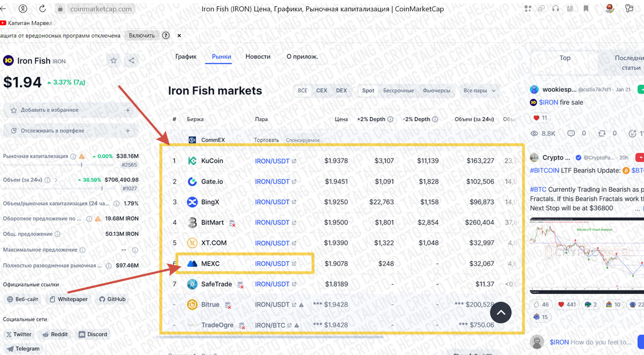Show +2% Depth column info icon
Screen dimensions: 644x355
390,119
